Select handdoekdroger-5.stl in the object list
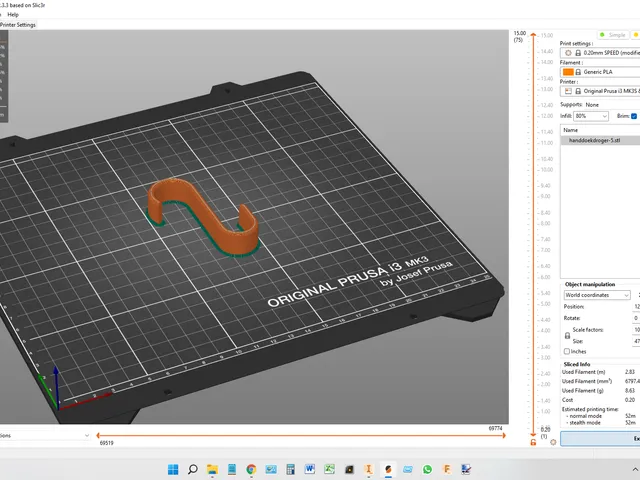The width and height of the screenshot is (640, 480). (600, 140)
